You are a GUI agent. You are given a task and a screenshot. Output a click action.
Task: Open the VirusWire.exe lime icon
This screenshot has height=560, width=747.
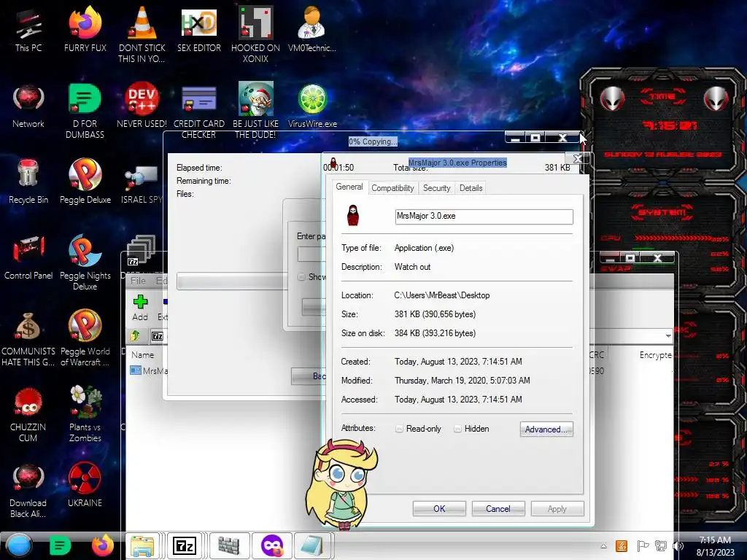point(312,106)
